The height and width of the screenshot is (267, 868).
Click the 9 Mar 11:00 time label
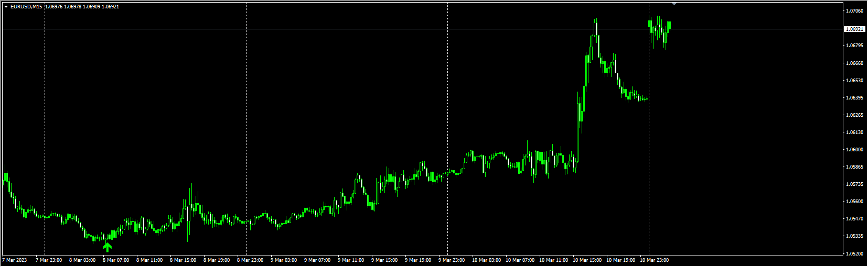click(x=351, y=260)
